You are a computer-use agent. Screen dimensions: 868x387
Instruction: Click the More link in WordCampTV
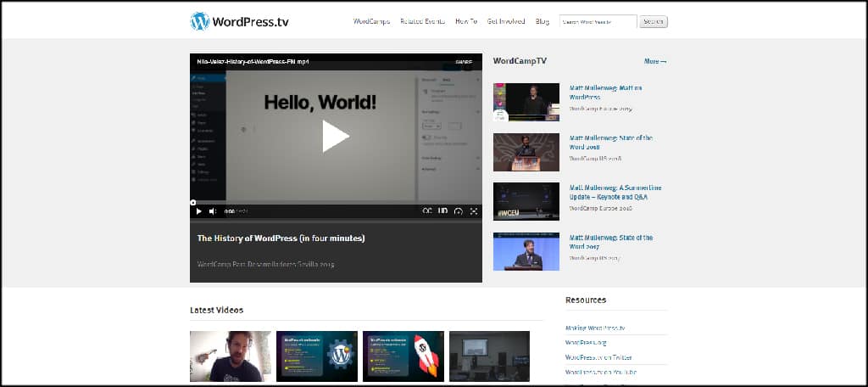click(655, 62)
